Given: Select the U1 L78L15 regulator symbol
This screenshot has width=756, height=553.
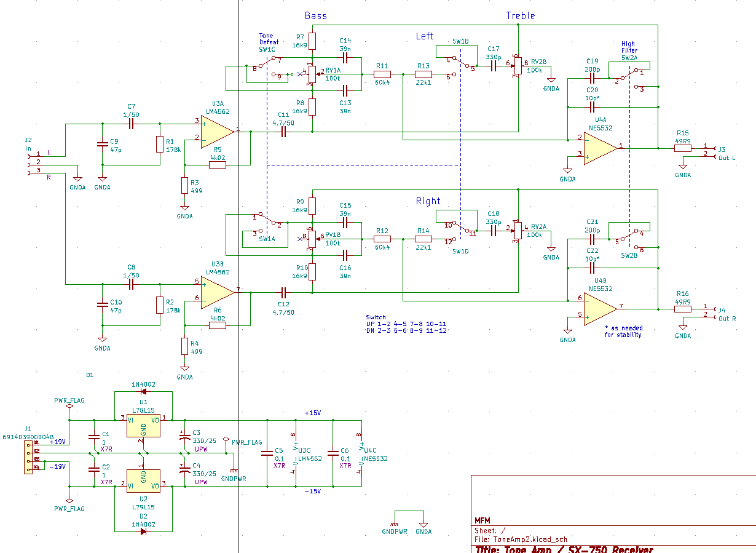Looking at the screenshot, I should pyautogui.click(x=143, y=425).
